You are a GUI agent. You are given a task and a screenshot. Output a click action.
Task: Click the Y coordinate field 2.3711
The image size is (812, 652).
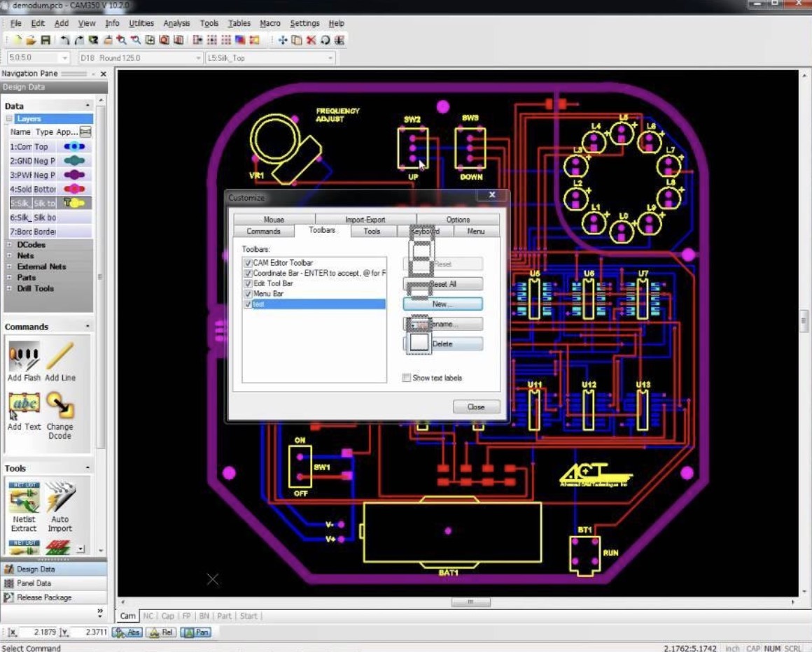click(89, 632)
